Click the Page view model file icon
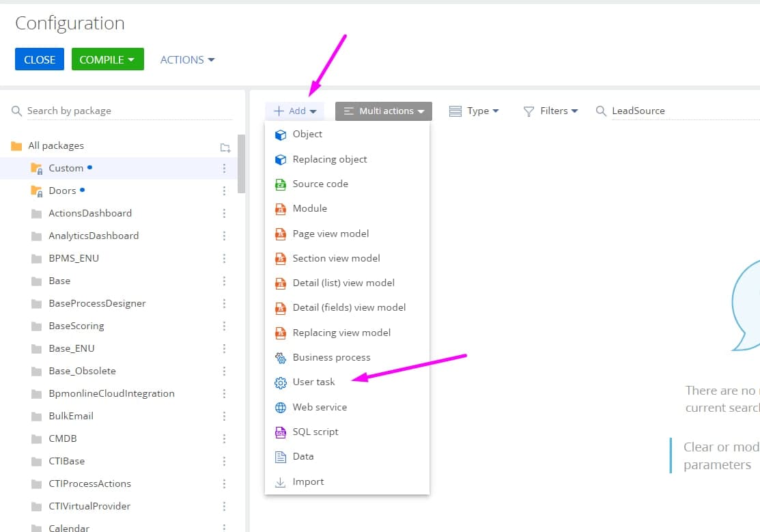Screen dimensions: 760x532 coord(280,234)
